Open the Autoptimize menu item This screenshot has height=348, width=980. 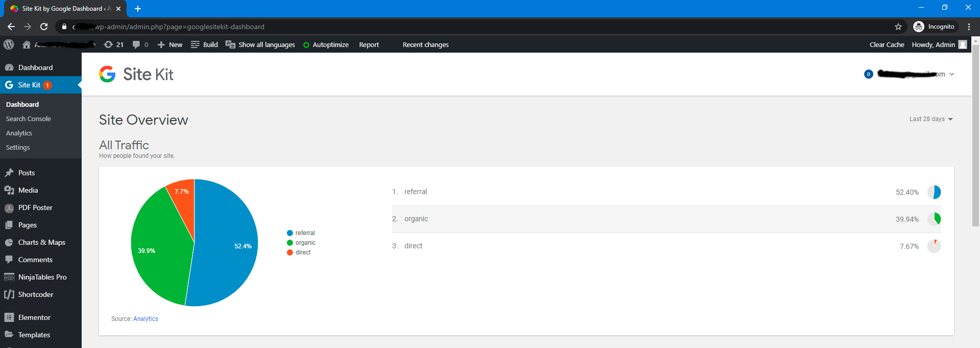[326, 44]
